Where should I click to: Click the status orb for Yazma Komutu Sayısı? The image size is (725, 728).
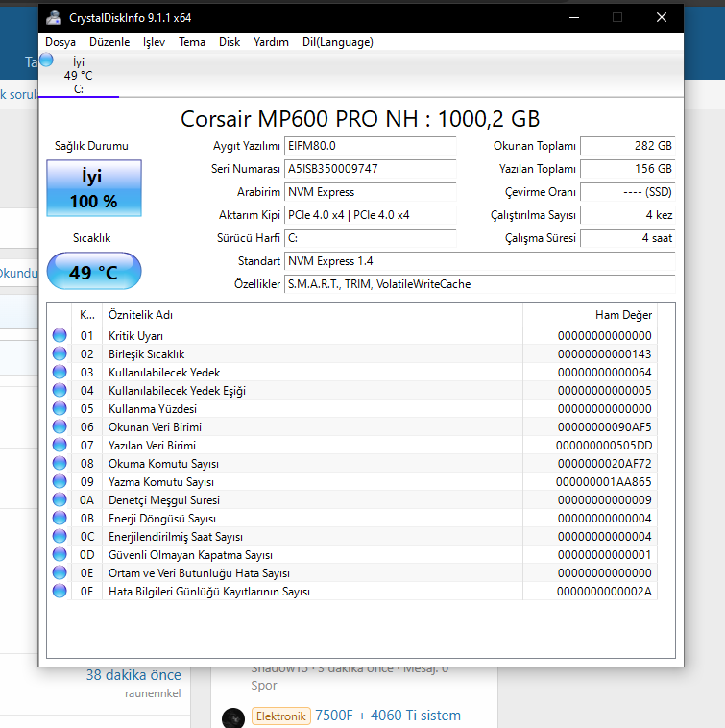tap(60, 481)
